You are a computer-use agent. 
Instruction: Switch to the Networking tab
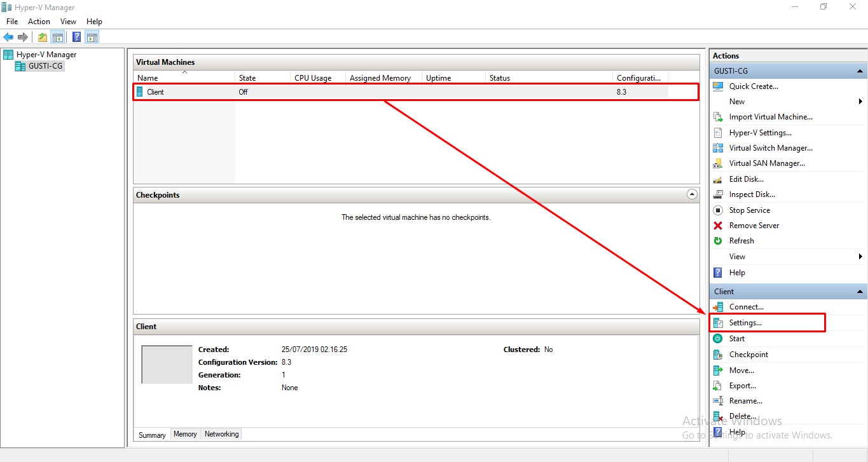221,435
